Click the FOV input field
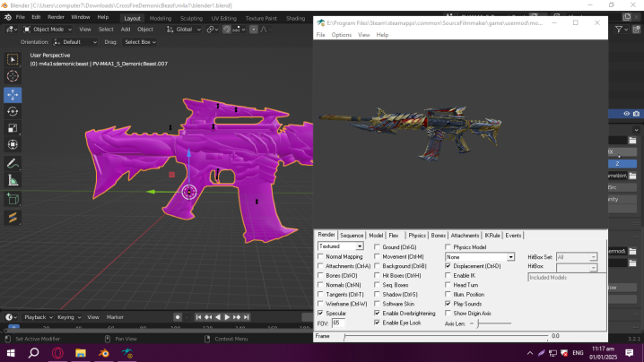This screenshot has height=362, width=644. pyautogui.click(x=340, y=323)
